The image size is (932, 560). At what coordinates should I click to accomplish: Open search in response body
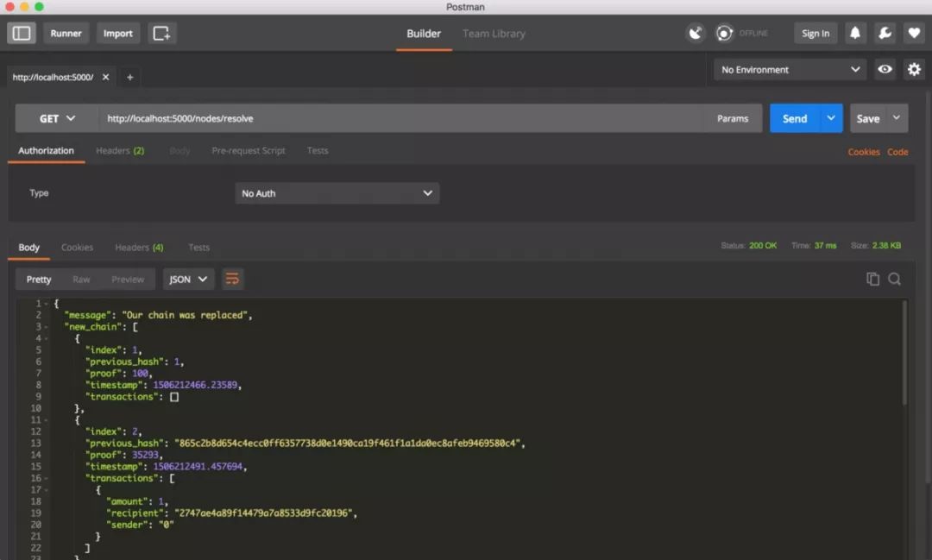[x=894, y=279]
